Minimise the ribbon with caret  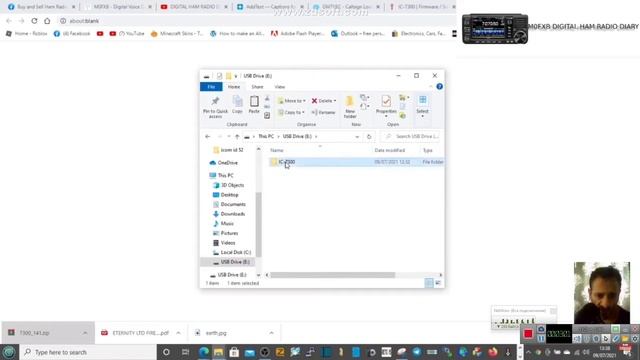(431, 87)
